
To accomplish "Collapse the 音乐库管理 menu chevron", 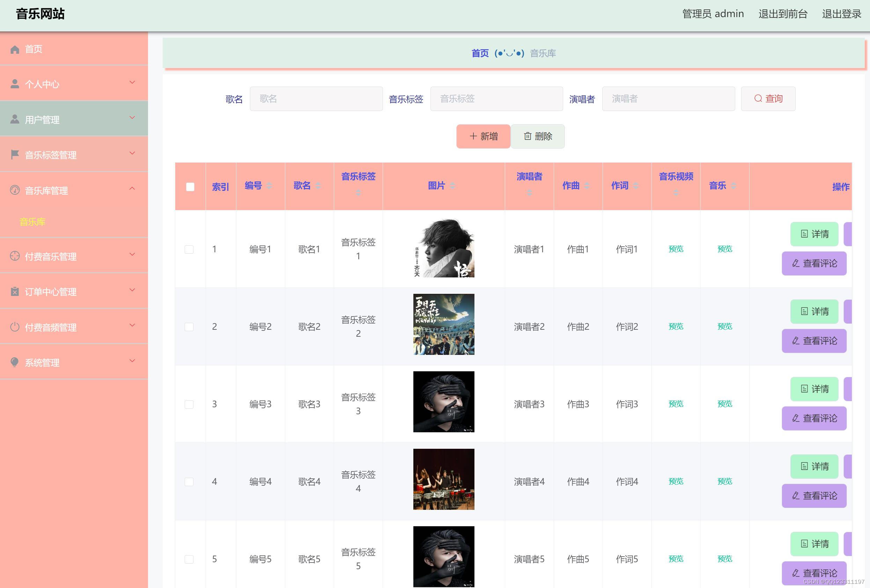I will click(x=132, y=189).
